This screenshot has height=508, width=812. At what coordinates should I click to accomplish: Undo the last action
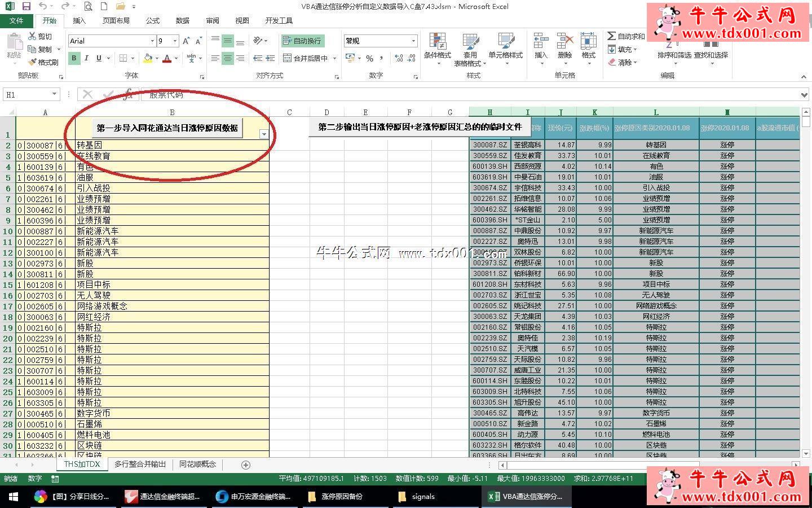[x=43, y=6]
